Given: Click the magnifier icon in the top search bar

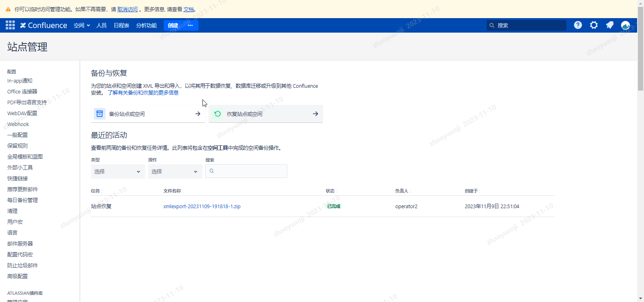Looking at the screenshot, I should point(492,25).
